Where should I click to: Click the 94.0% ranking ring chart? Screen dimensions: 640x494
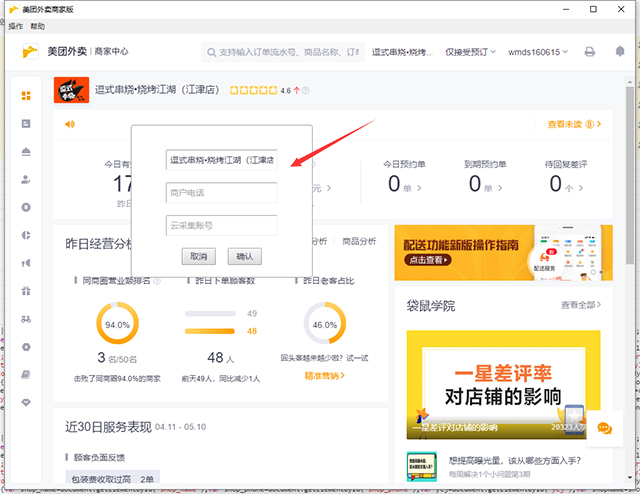(118, 323)
